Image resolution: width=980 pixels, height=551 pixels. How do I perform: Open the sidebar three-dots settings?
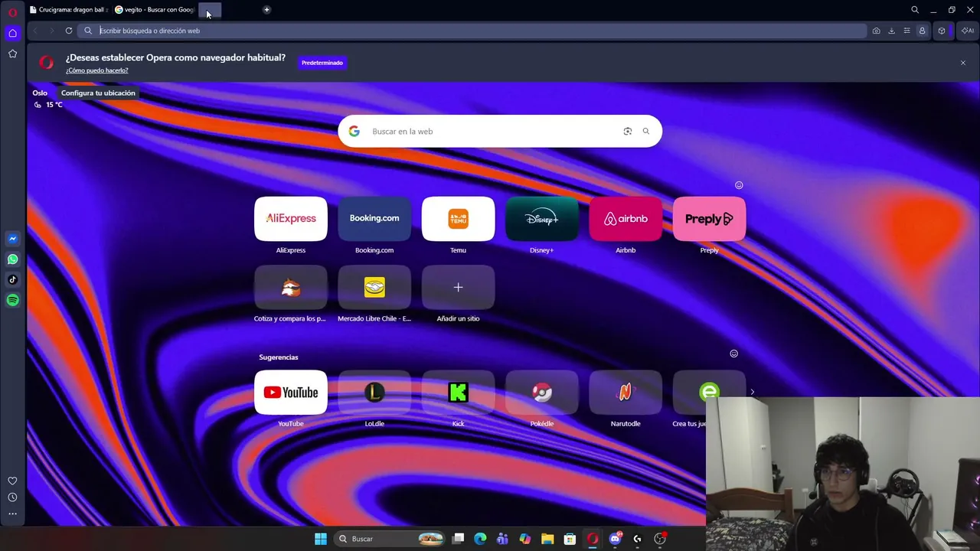point(12,514)
